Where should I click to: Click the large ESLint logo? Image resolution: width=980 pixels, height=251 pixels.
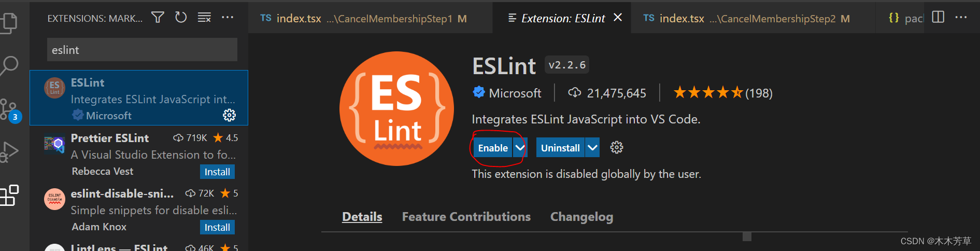click(396, 108)
